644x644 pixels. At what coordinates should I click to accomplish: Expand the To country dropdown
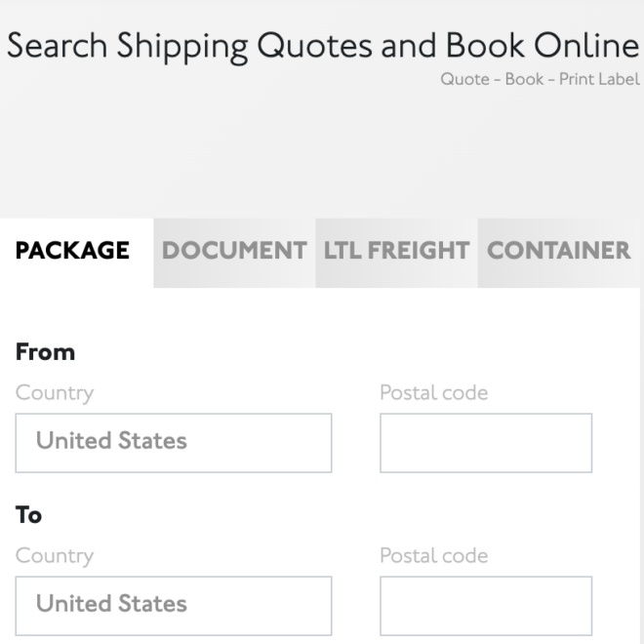pyautogui.click(x=174, y=605)
